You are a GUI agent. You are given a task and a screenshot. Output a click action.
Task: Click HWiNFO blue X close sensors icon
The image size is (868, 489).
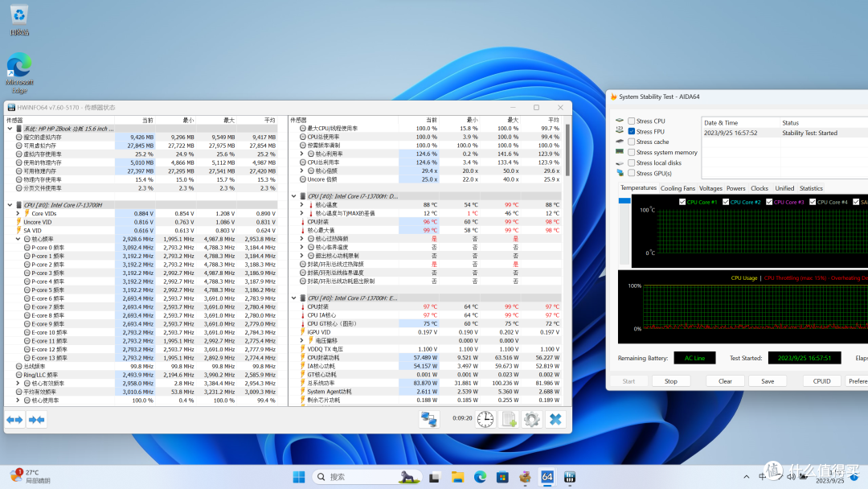(x=555, y=419)
